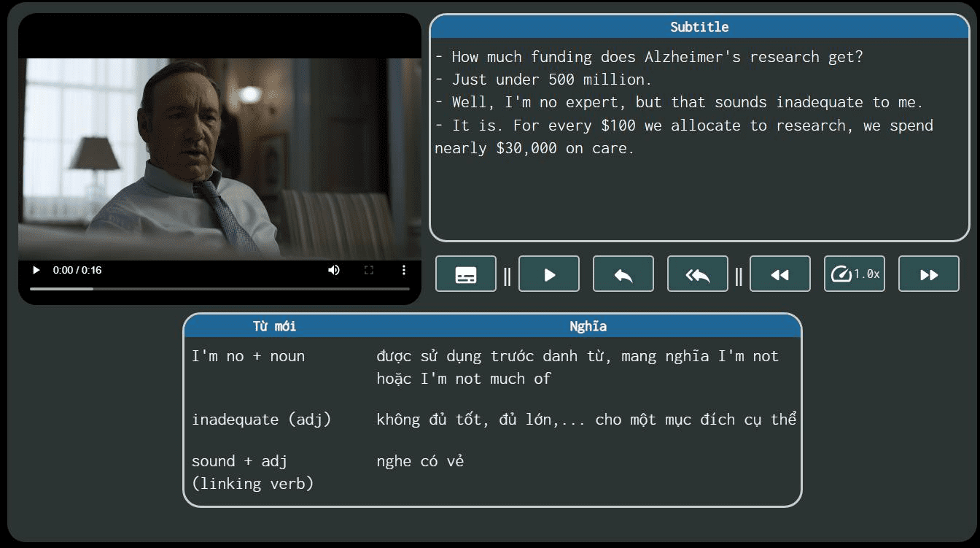The image size is (980, 548).
Task: Select the "Nghĩa" column header
Action: click(x=588, y=326)
